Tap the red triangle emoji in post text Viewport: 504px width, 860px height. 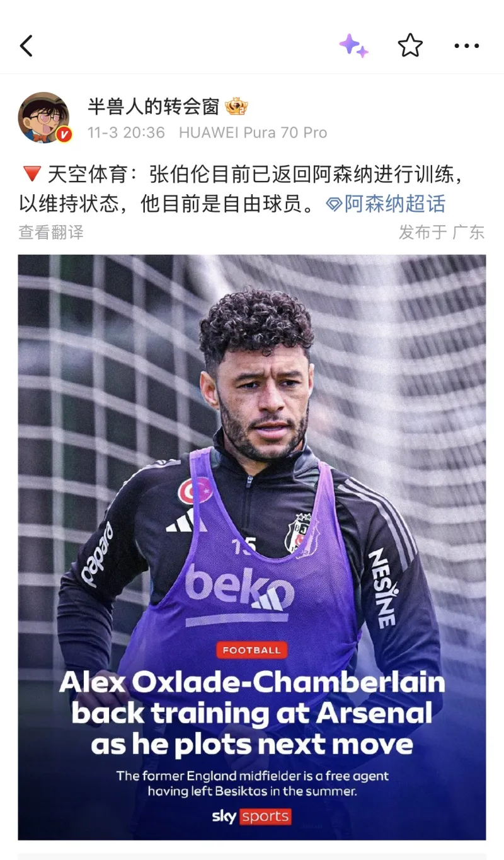(30, 174)
